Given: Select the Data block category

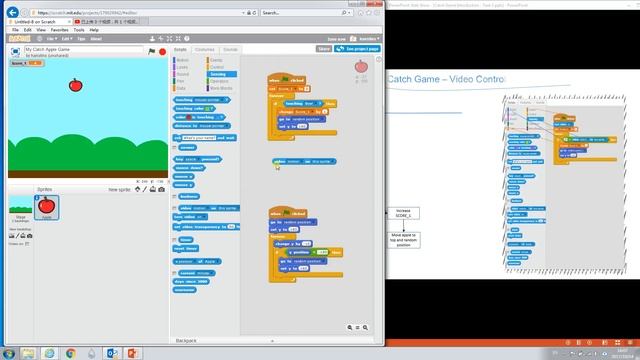Looking at the screenshot, I should tap(181, 88).
